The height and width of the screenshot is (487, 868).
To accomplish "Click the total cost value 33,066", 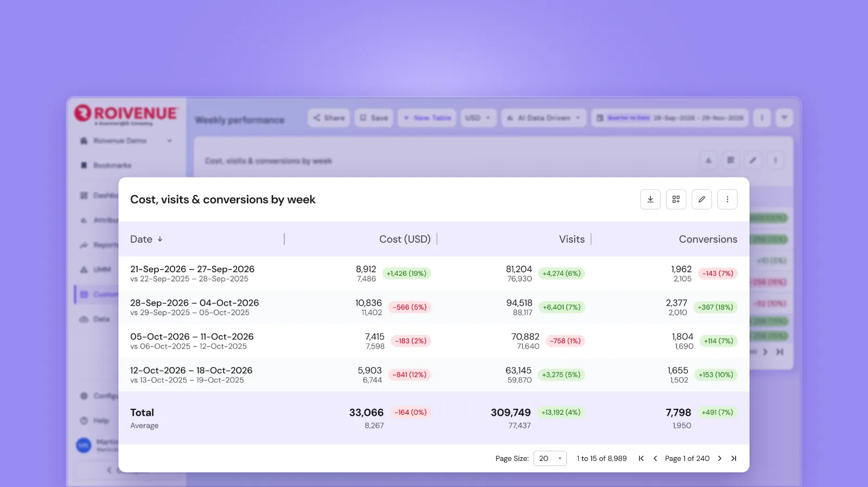I will (x=366, y=413).
